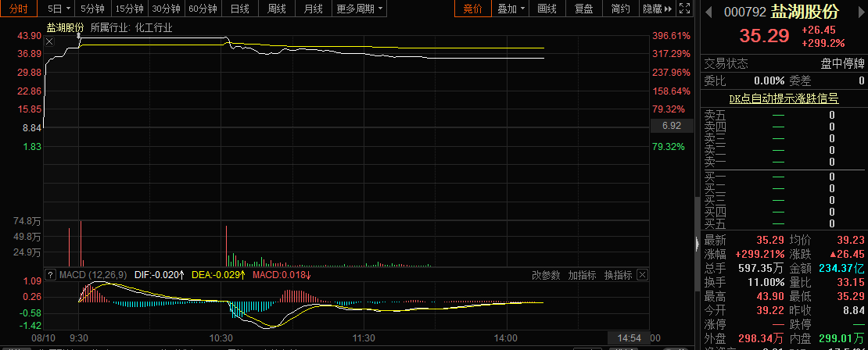Click the 涨幅 +299.21% value
Screen dimensions: 868x350
759,255
